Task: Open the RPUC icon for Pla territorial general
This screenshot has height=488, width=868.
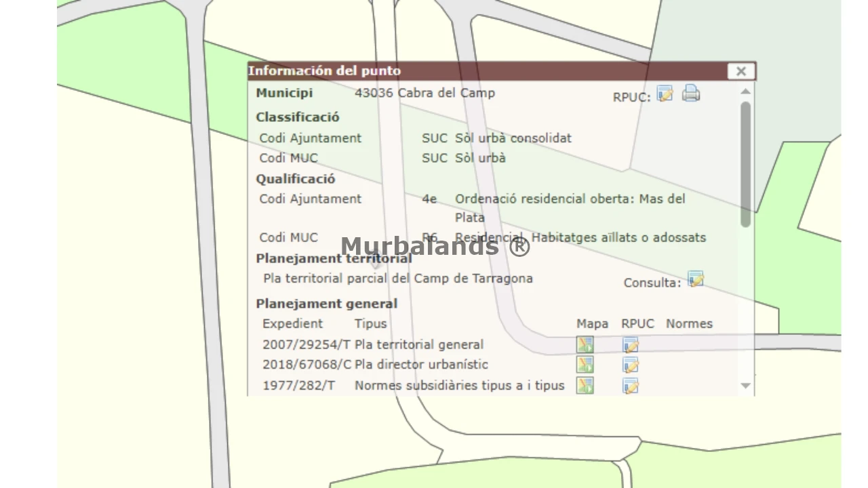Action: (631, 345)
